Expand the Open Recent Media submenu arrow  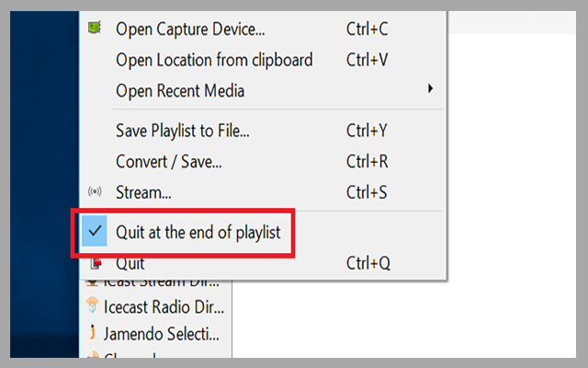[x=431, y=90]
